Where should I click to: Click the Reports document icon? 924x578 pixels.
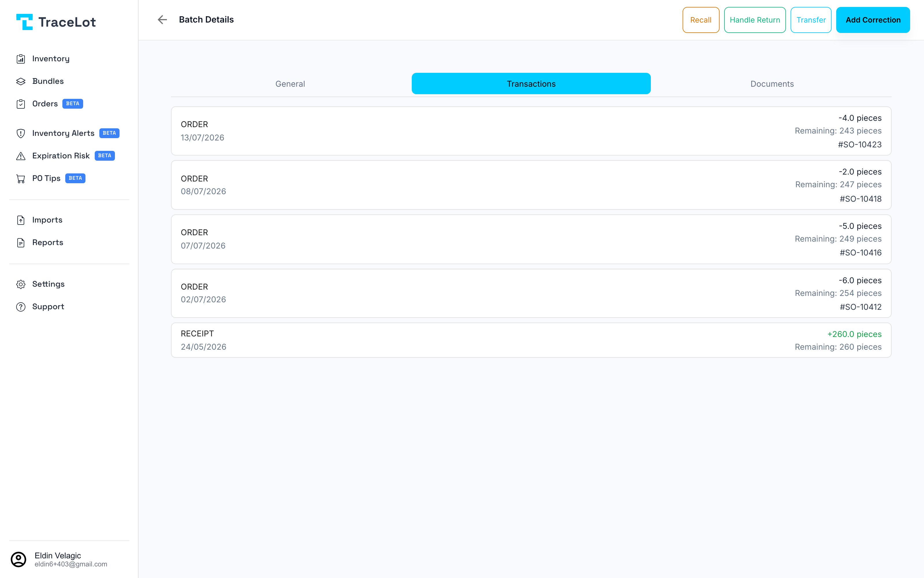[x=21, y=243]
